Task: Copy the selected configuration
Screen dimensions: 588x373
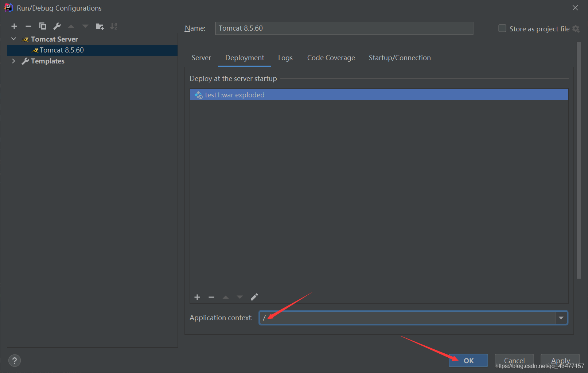Action: (x=43, y=26)
